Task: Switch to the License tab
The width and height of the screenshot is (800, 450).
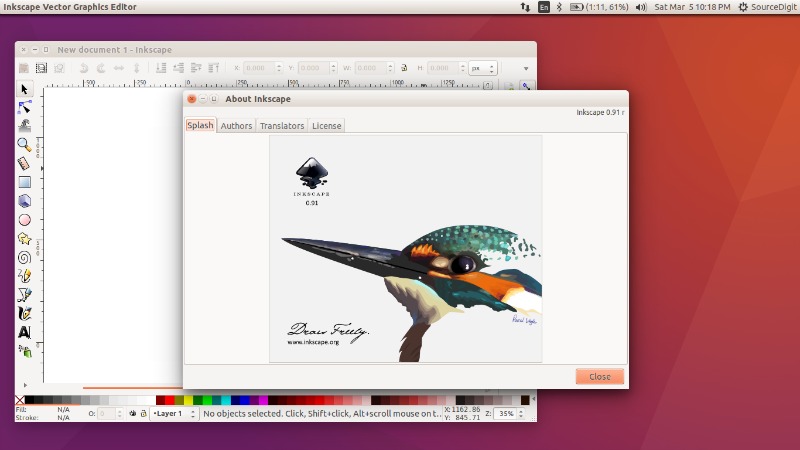Action: [327, 126]
